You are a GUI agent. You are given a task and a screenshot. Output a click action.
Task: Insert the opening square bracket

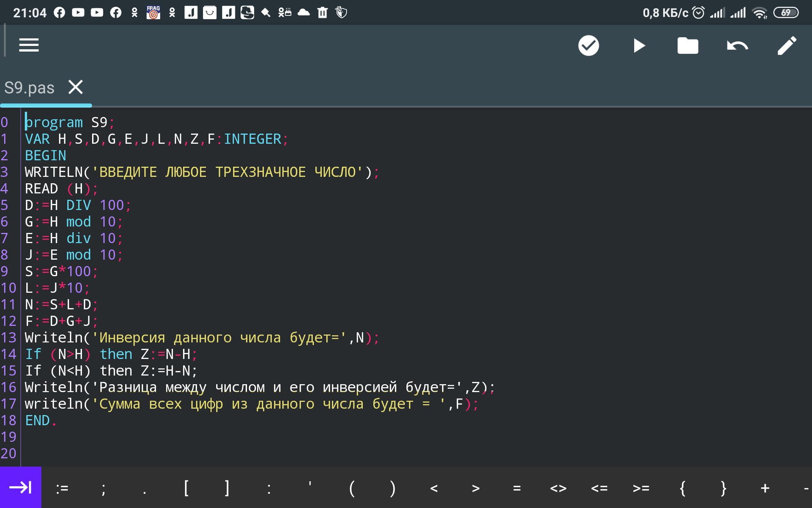click(186, 488)
